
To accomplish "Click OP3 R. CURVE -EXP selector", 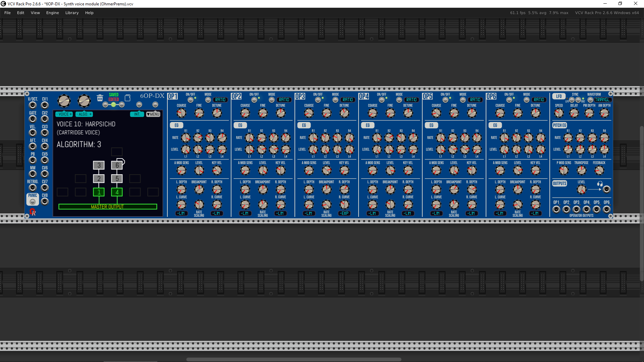I will pos(344,214).
